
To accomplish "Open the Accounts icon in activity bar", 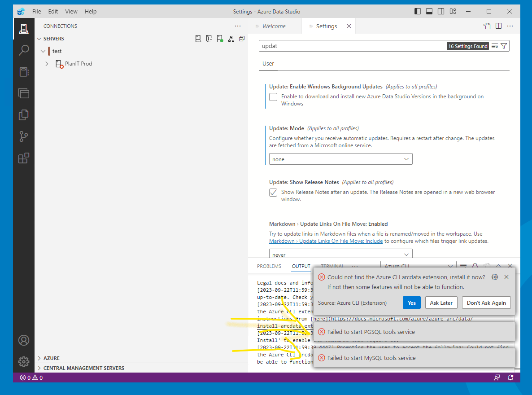I will pos(24,340).
